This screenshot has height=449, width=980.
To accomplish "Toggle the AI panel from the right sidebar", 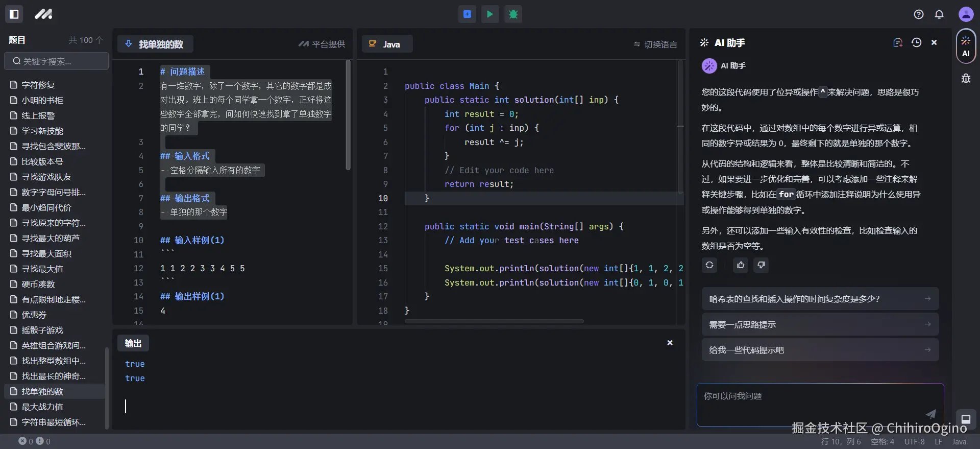I will click(966, 46).
